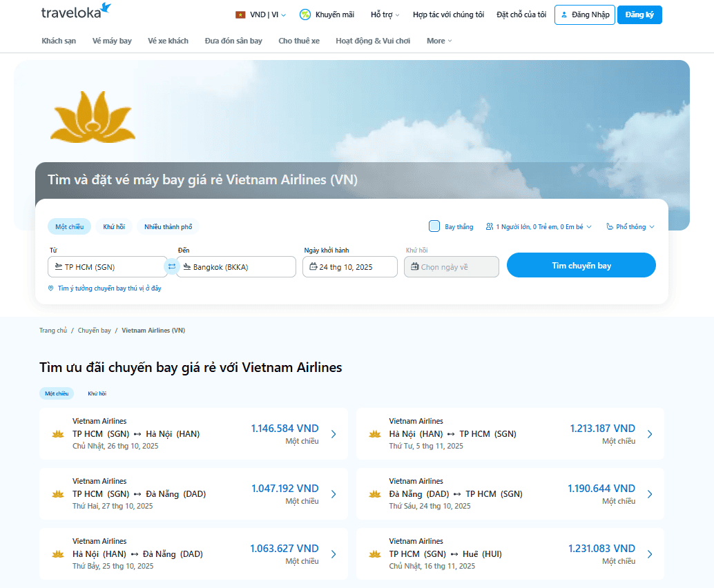Click the Khuyến mãi percent icon
The width and height of the screenshot is (714, 588).
click(305, 14)
